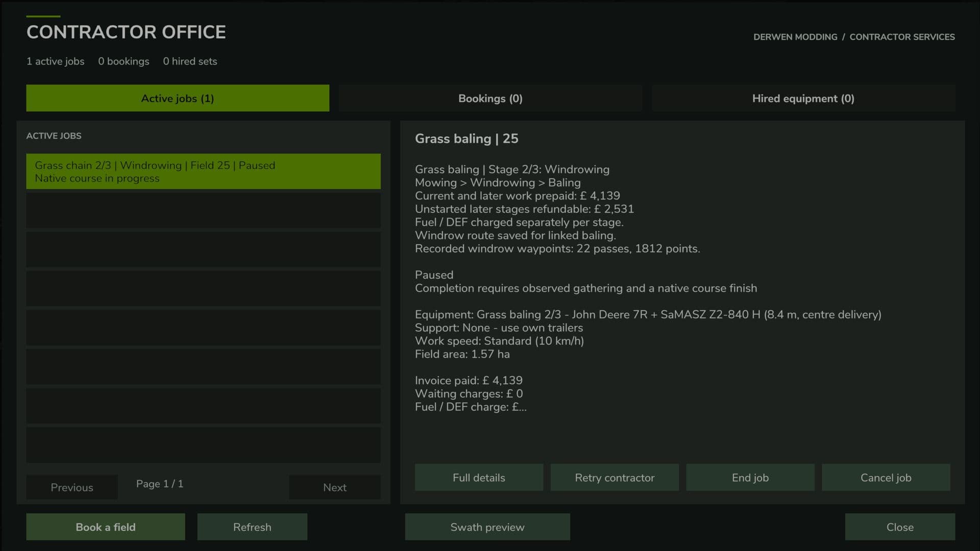
Task: Click the third empty job slot
Action: 203,289
